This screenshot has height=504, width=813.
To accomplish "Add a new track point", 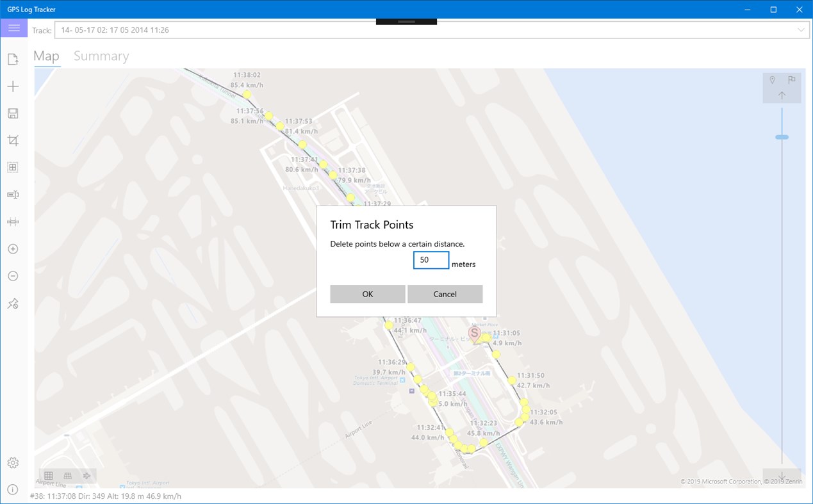I will click(13, 86).
